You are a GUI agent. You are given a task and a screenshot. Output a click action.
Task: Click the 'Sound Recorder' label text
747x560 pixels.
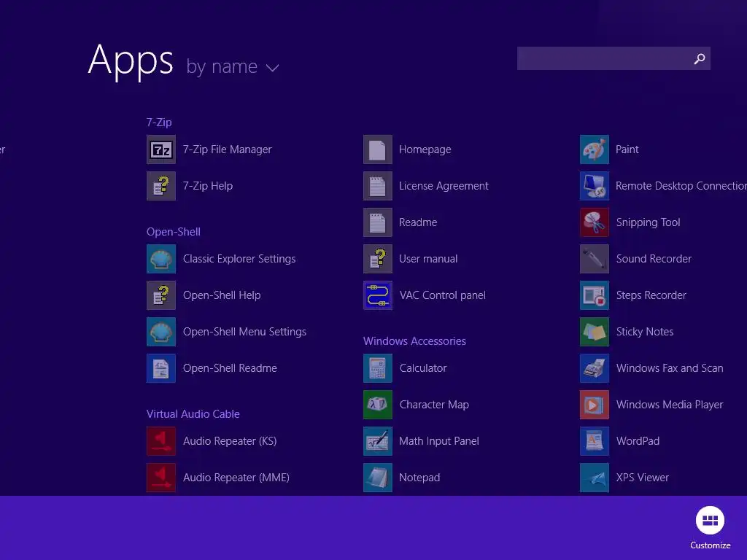coord(654,259)
